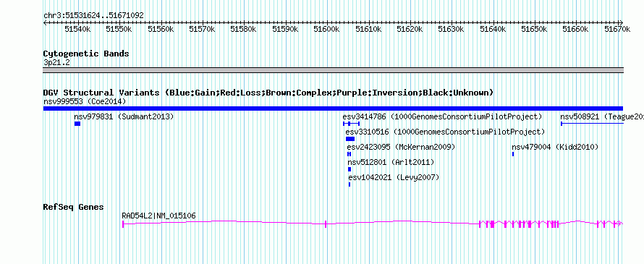644x264 pixels.
Task: Click the nsv508921 Teague variant line
Action: (592, 124)
